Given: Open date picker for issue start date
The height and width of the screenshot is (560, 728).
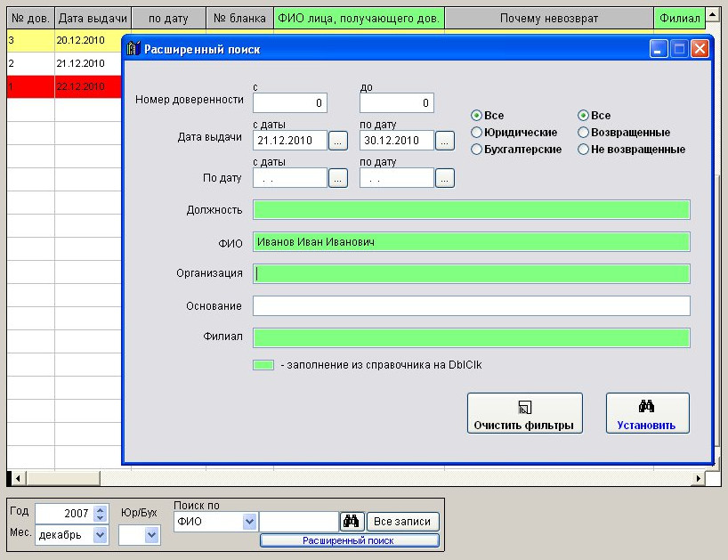Looking at the screenshot, I should 337,141.
